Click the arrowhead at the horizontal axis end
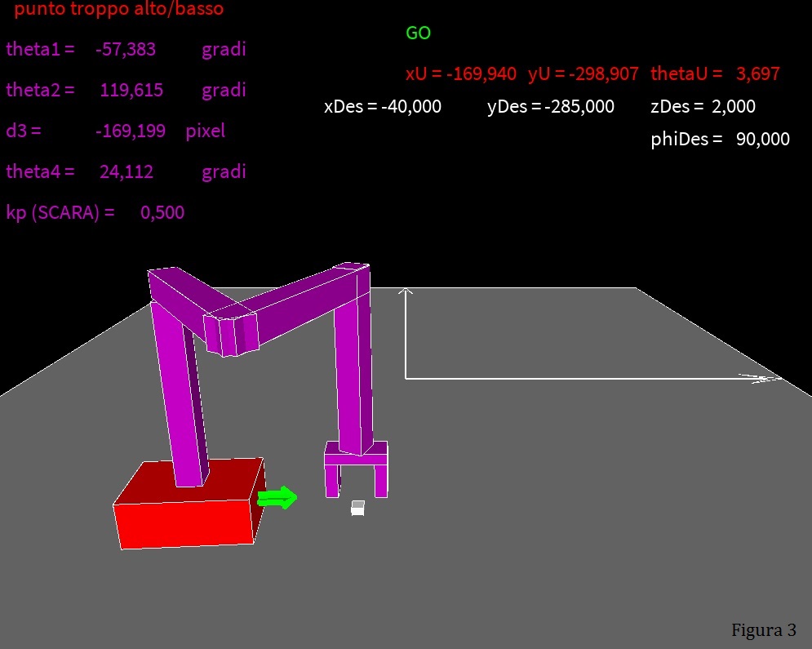Viewport: 812px width, 649px height. tap(761, 378)
